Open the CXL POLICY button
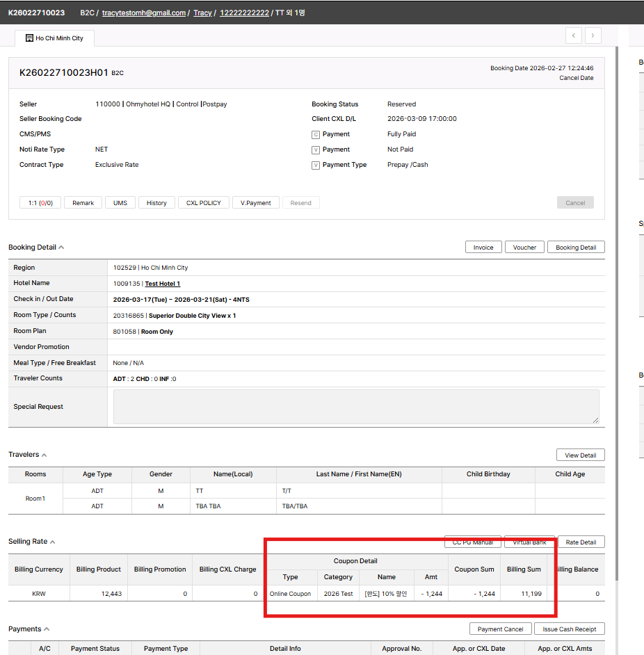Viewport: 644px width, 655px height. [x=203, y=203]
